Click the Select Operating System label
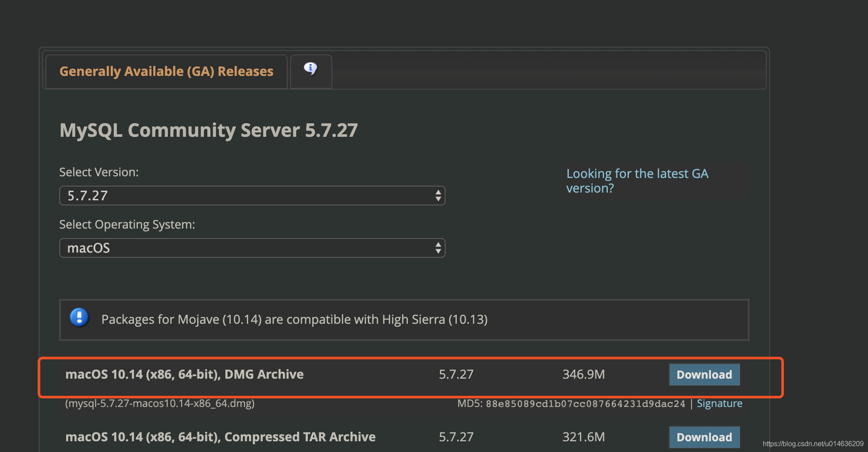Viewport: 868px width, 452px height. click(127, 225)
